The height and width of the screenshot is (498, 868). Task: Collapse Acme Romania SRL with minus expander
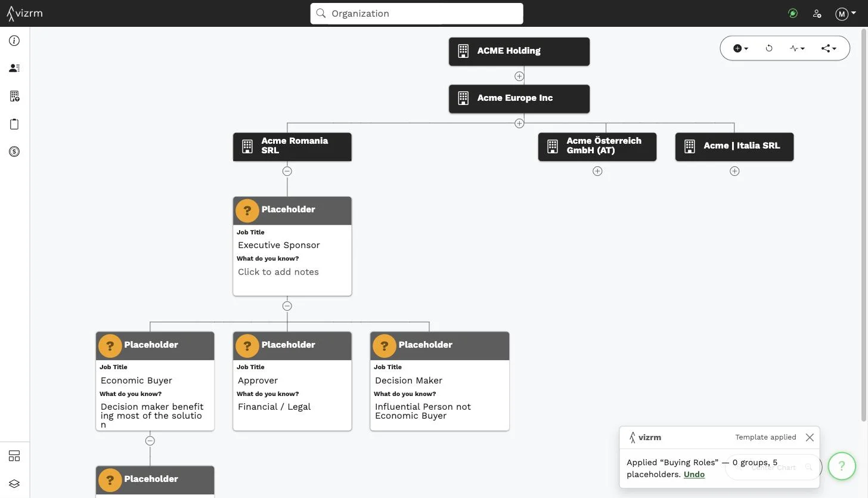287,171
